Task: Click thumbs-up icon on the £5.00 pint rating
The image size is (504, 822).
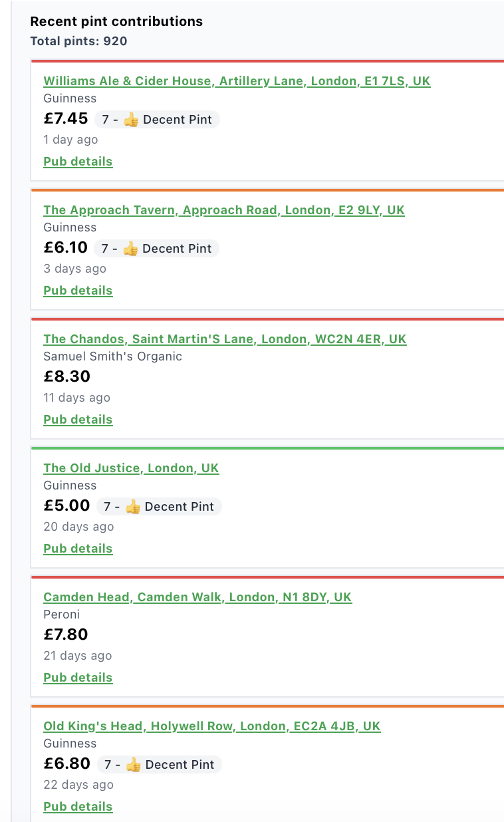Action: click(133, 507)
